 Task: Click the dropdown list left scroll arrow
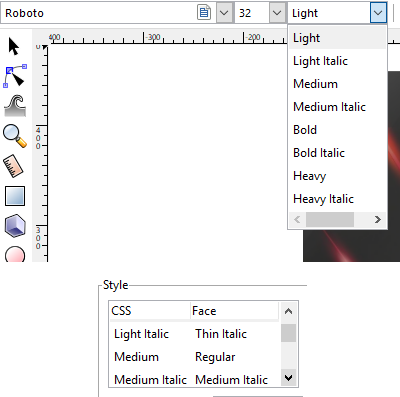click(x=297, y=219)
